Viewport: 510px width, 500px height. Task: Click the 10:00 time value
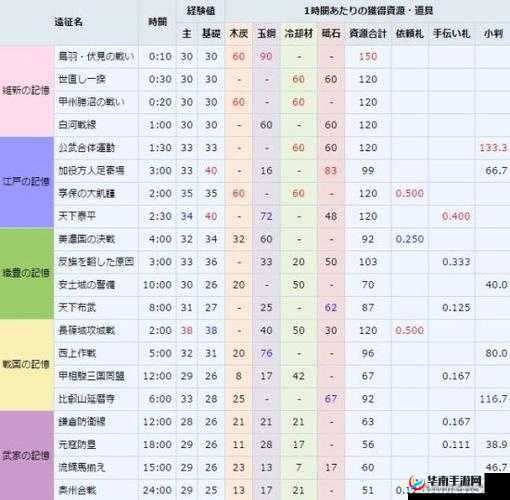pyautogui.click(x=158, y=285)
